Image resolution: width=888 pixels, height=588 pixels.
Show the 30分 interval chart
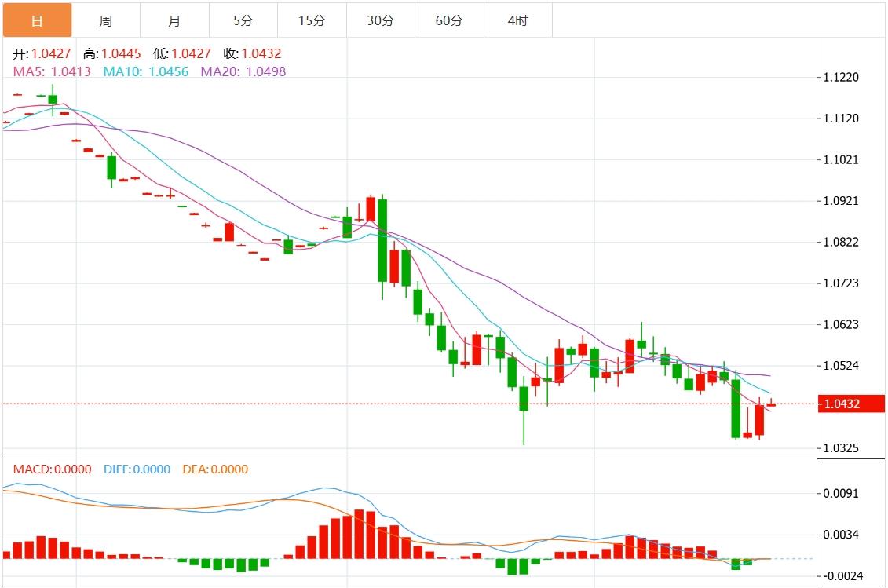(380, 20)
